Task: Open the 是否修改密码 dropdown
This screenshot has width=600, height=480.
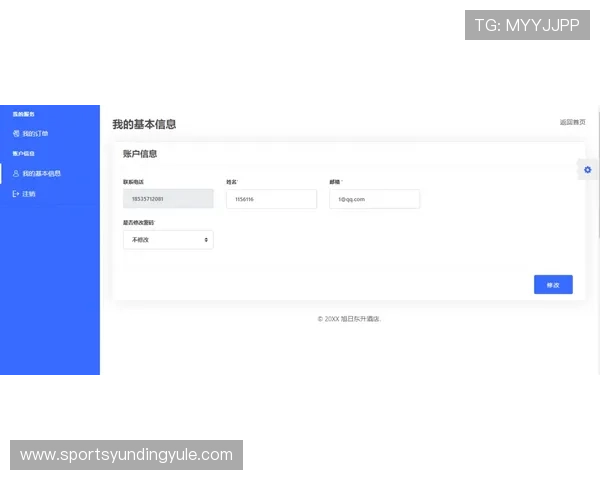Action: (168, 240)
